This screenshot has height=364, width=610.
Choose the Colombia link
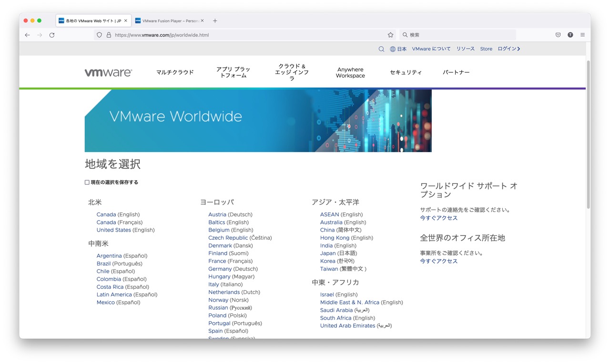[x=109, y=279]
